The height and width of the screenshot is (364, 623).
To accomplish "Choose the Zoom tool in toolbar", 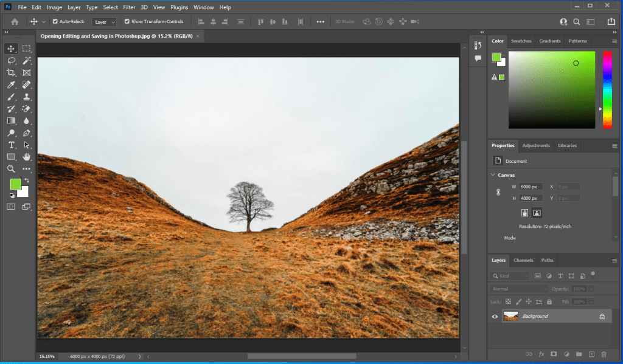I will 11,169.
